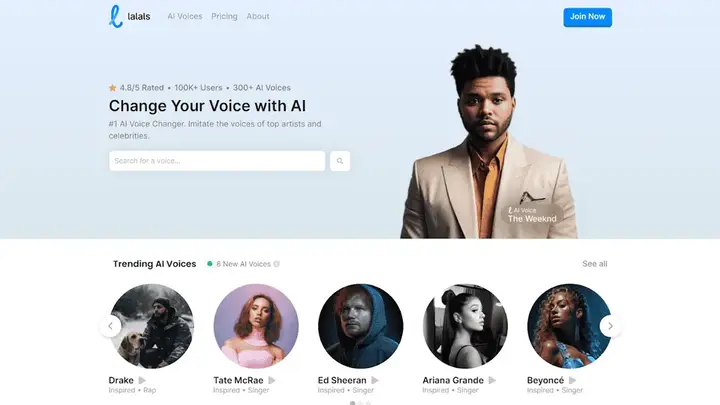720x405 pixels.
Task: Play the Drake voice preview
Action: [142, 380]
